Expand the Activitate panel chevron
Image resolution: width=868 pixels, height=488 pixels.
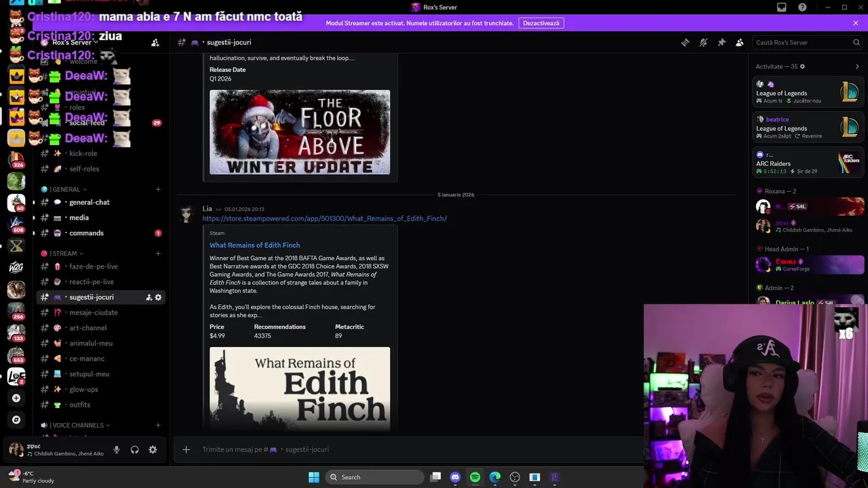click(x=857, y=66)
